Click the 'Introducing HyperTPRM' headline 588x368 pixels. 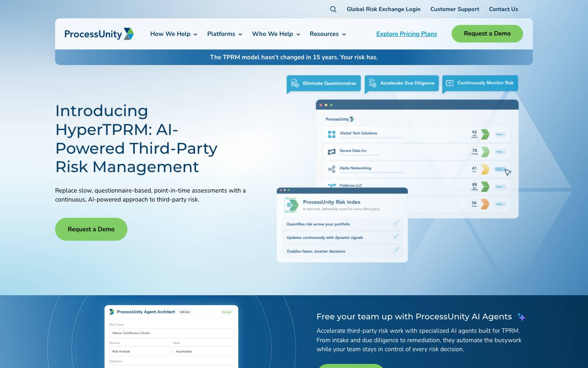coord(136,139)
